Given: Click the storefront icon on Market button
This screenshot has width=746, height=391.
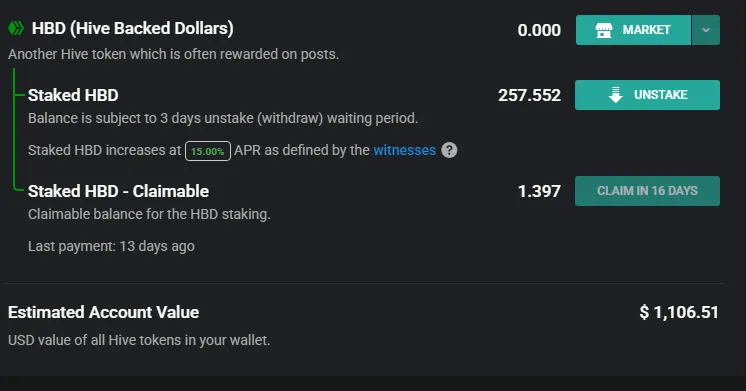Looking at the screenshot, I should [604, 30].
